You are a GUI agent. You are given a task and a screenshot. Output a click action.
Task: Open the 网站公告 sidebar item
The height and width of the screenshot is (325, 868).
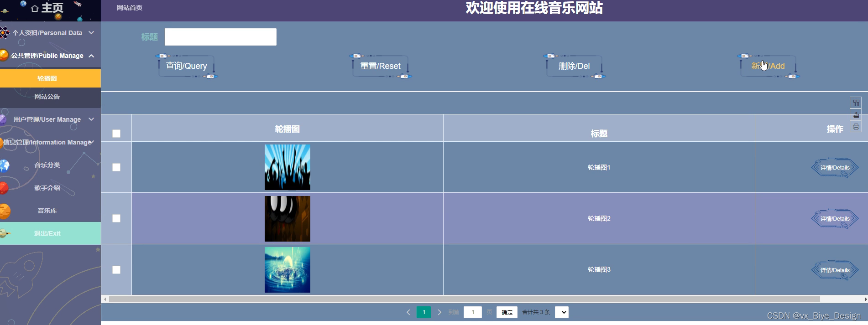point(50,97)
